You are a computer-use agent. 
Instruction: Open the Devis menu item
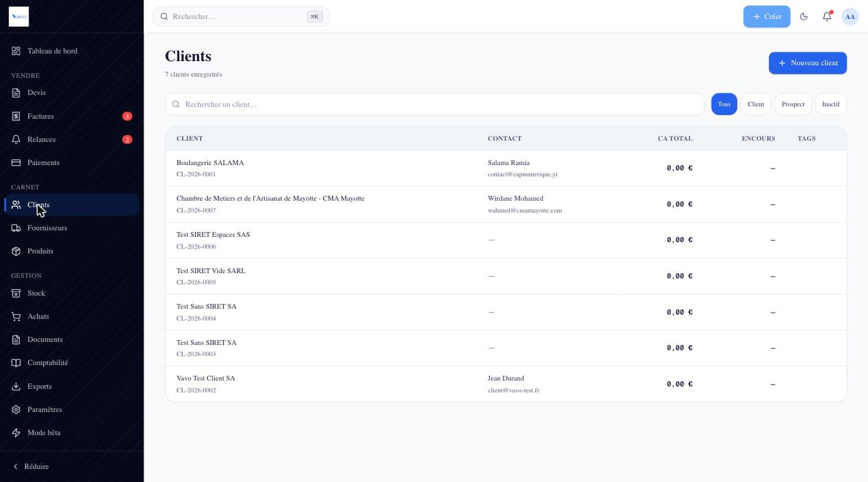(x=72, y=93)
